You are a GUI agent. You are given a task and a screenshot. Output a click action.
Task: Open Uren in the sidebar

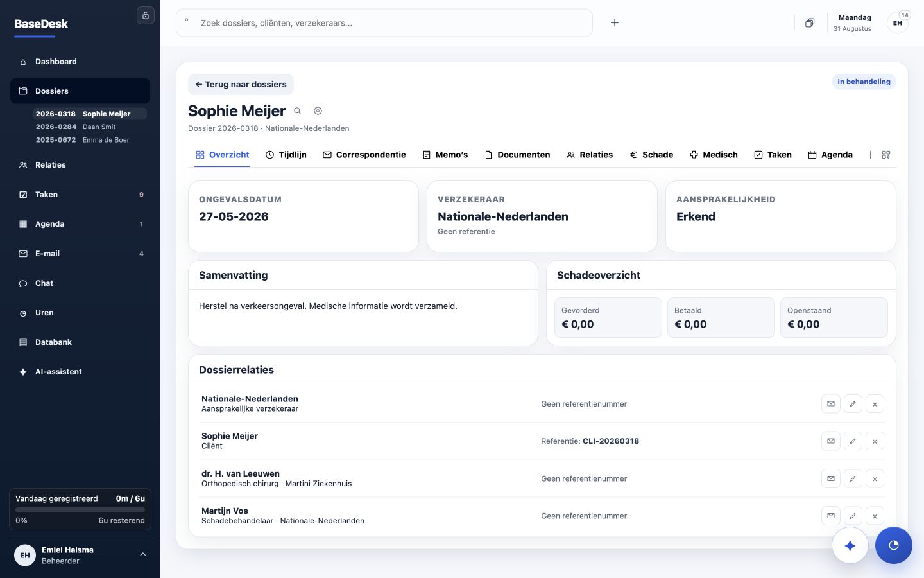tap(80, 313)
